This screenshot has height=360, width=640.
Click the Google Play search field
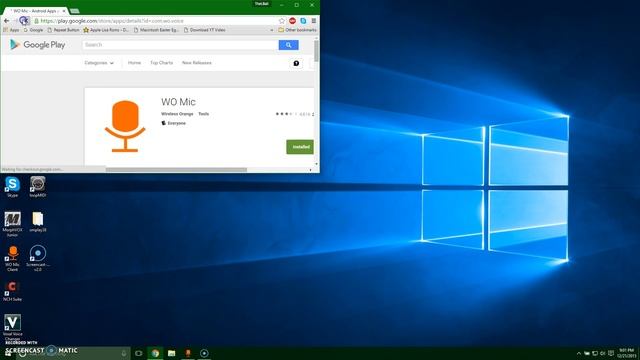pos(180,45)
